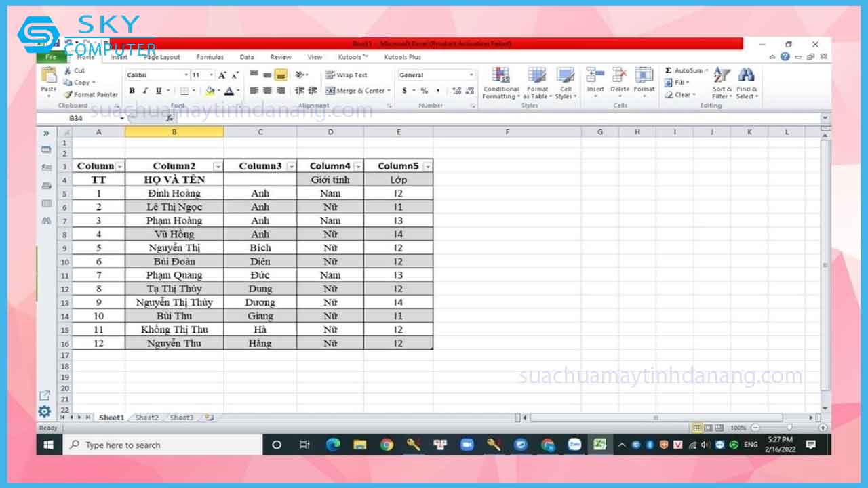The image size is (868, 488).
Task: Click Decrease Decimal icon
Action: (x=470, y=91)
